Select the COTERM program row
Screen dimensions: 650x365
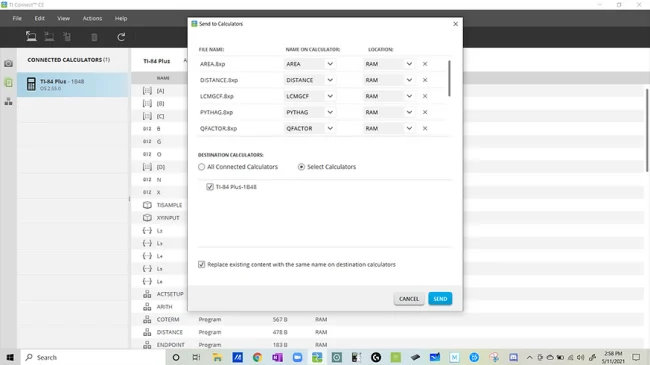[388, 319]
